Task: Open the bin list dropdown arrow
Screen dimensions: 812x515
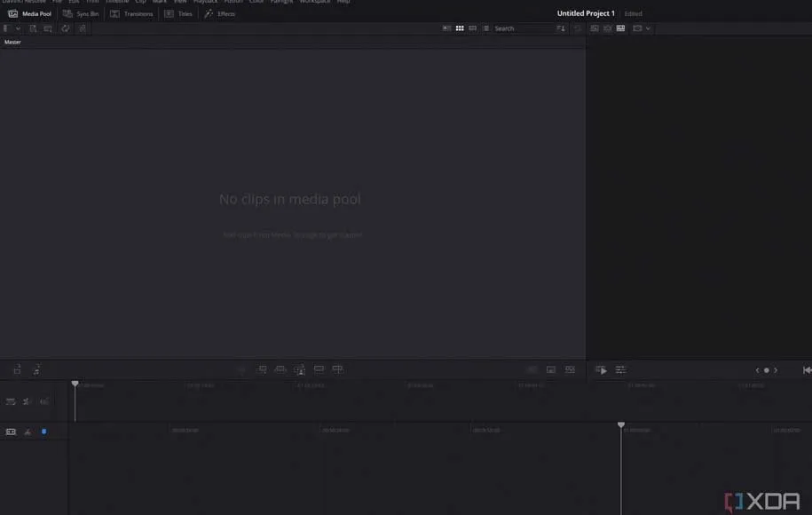Action: click(x=18, y=28)
